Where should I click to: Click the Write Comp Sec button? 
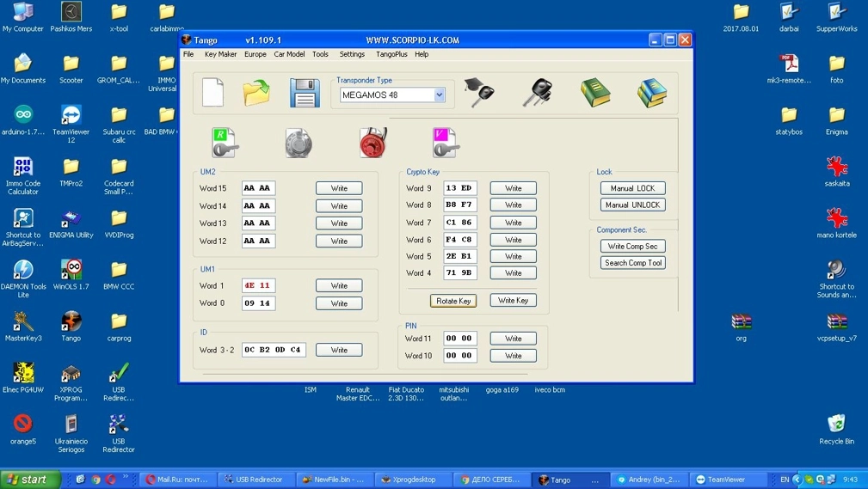pyautogui.click(x=633, y=246)
